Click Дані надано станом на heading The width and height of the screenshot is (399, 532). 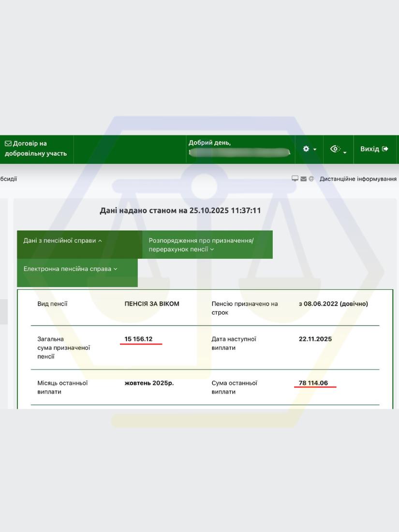(x=180, y=210)
